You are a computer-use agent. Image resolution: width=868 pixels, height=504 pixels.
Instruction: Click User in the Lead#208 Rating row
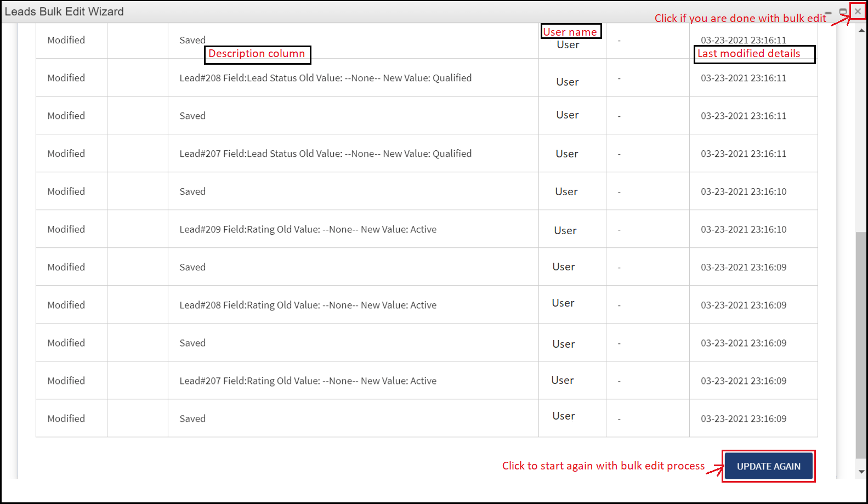point(563,303)
